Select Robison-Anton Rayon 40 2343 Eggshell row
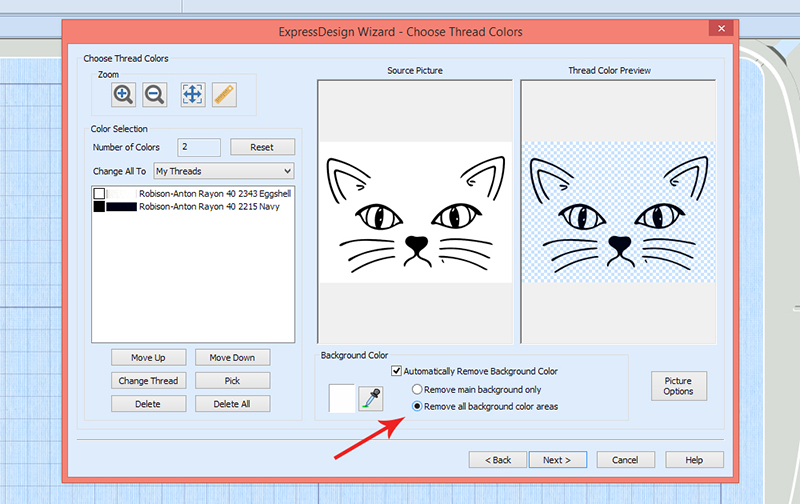This screenshot has width=800, height=504. pyautogui.click(x=192, y=193)
